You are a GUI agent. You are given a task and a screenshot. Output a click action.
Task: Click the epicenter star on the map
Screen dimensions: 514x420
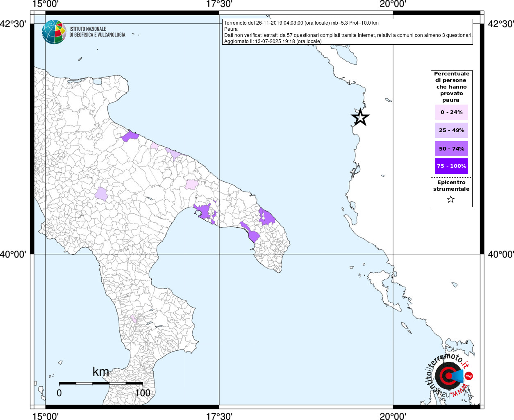pos(360,117)
